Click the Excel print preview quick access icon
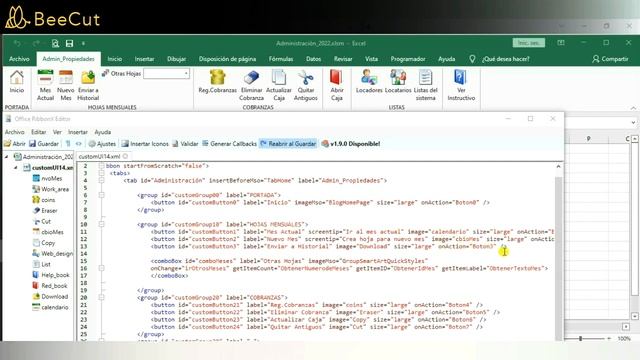Viewport: 640px width, 360px height. [56, 43]
